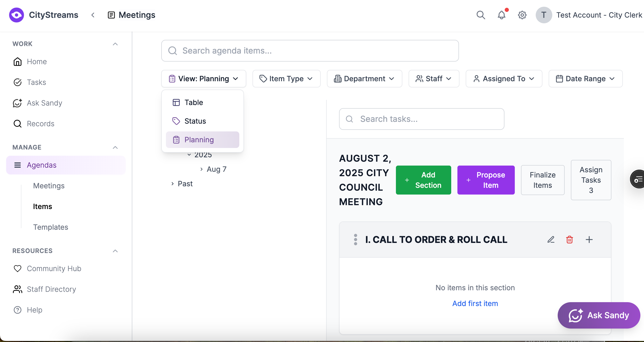Select Table view from the menu
The image size is (644, 342).
[x=194, y=102]
